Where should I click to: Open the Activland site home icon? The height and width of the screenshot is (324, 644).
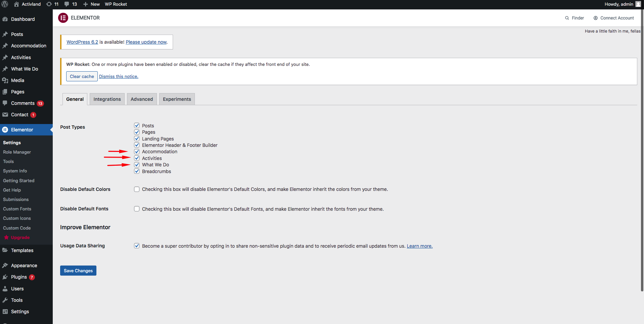pos(16,4)
